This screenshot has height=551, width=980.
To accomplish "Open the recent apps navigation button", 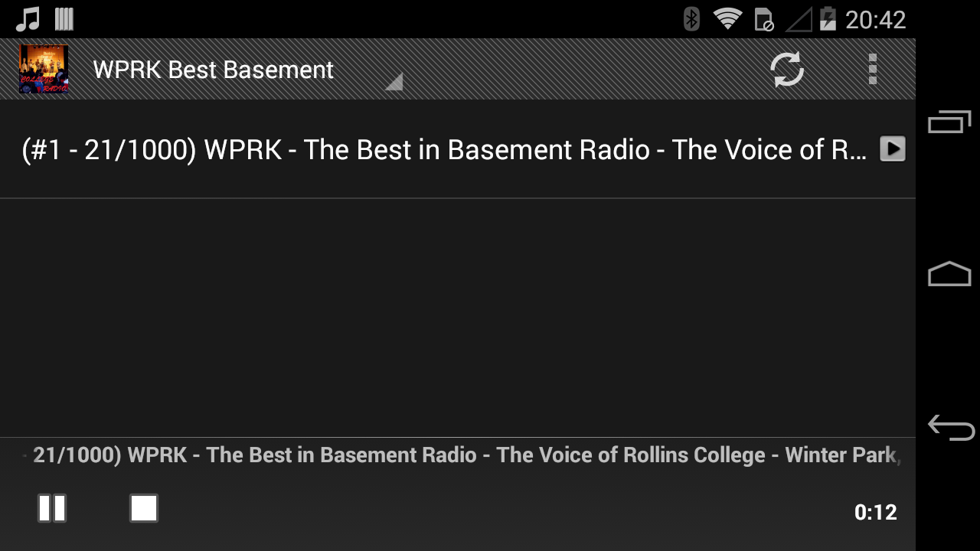I will tap(949, 122).
